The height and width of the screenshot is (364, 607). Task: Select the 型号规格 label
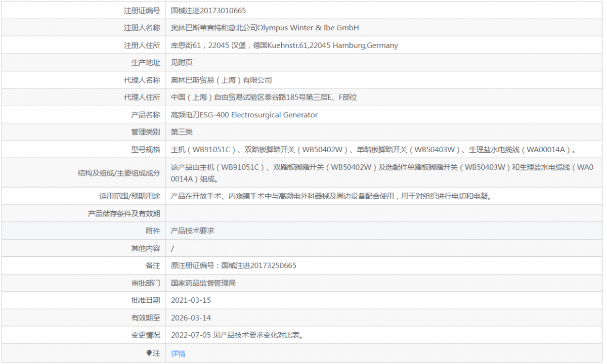point(146,149)
